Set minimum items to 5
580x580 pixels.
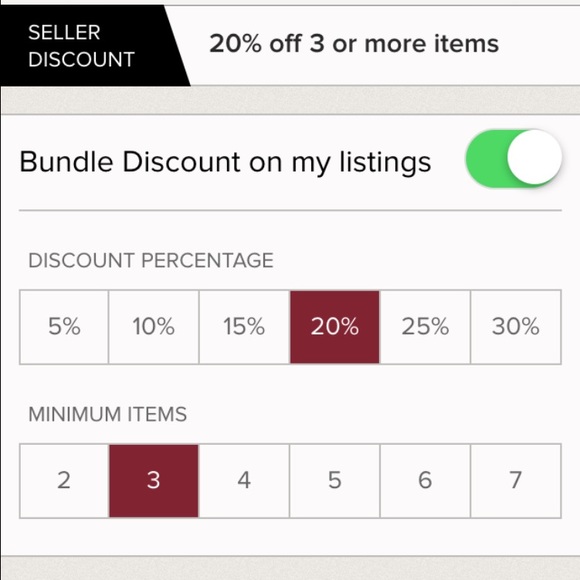(x=335, y=480)
